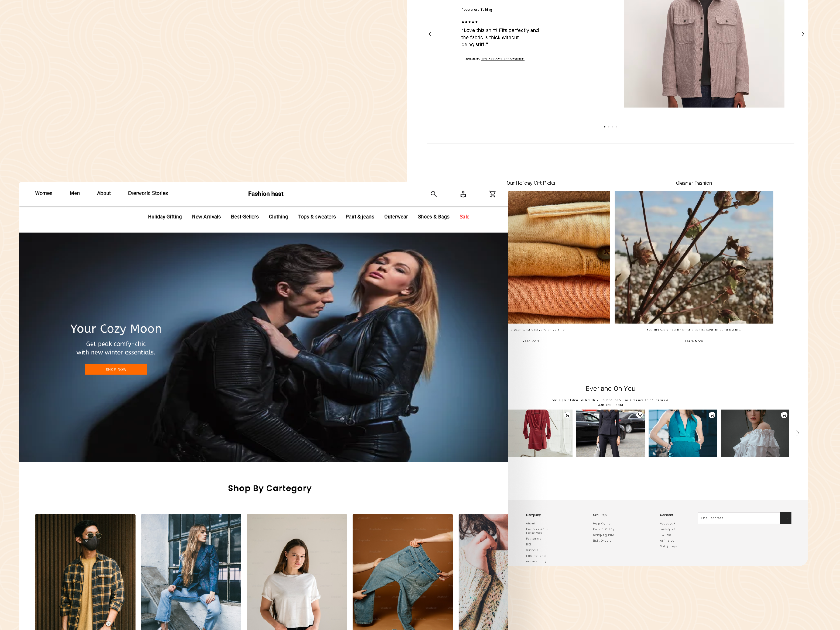
Task: Open The Heavyweight Overshirt review link
Action: pyautogui.click(x=503, y=59)
